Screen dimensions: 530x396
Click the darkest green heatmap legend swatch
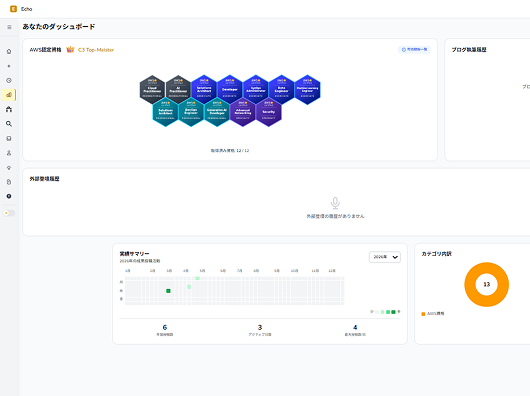(393, 312)
